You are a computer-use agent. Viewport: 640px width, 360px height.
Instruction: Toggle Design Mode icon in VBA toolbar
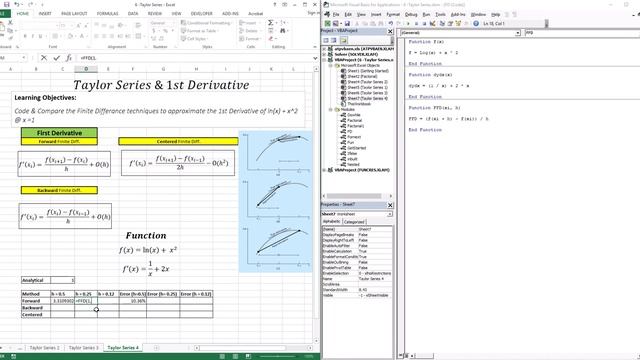click(x=432, y=24)
